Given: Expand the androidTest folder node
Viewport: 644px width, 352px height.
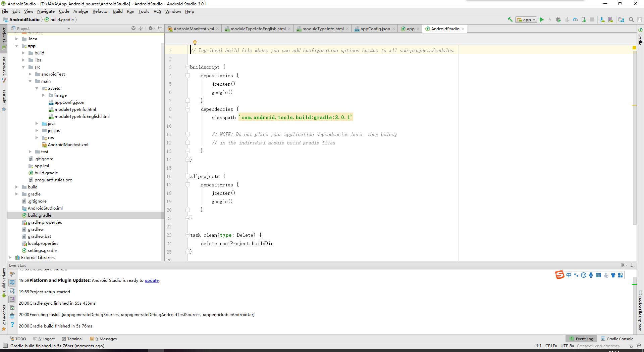Looking at the screenshot, I should coord(30,74).
